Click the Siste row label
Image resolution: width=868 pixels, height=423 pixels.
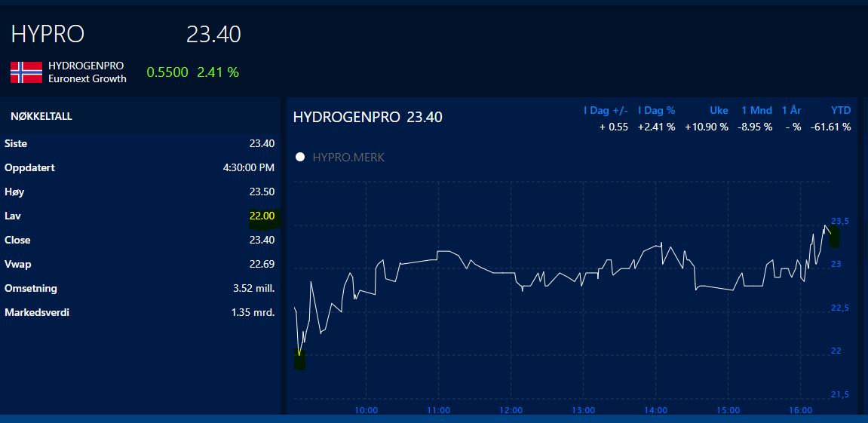pyautogui.click(x=16, y=143)
